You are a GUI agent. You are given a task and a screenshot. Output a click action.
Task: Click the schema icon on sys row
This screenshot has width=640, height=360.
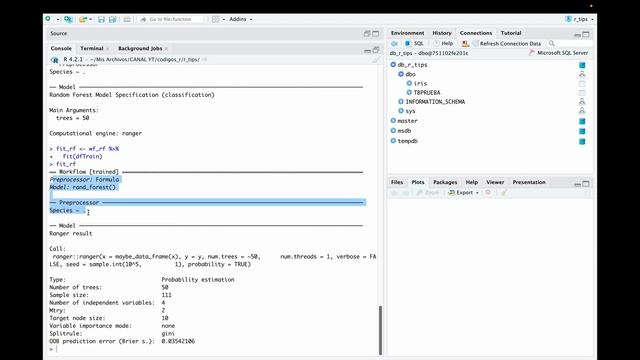[x=582, y=111]
